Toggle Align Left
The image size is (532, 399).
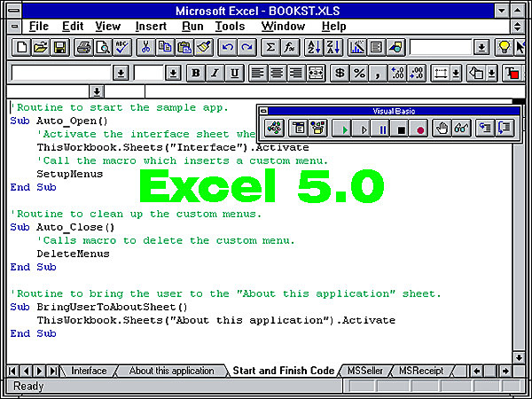coord(258,73)
